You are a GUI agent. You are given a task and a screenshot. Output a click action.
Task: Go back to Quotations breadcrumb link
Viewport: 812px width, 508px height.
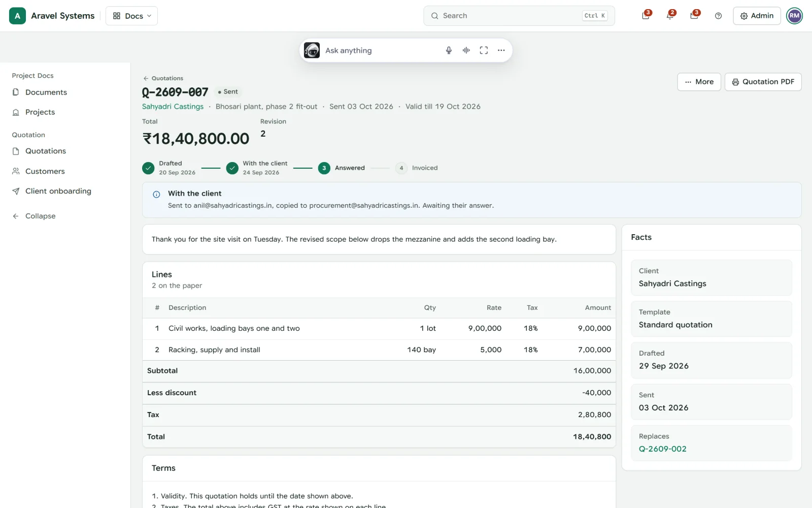click(163, 78)
